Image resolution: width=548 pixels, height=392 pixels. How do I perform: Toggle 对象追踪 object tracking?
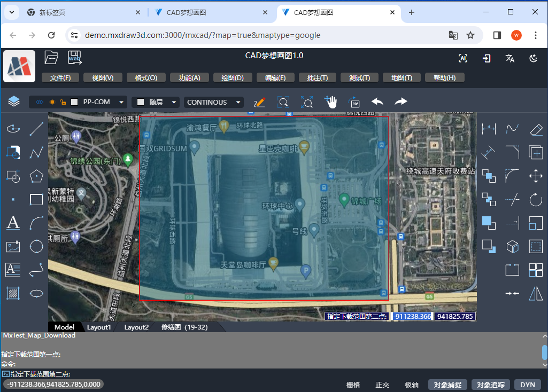pos(491,385)
